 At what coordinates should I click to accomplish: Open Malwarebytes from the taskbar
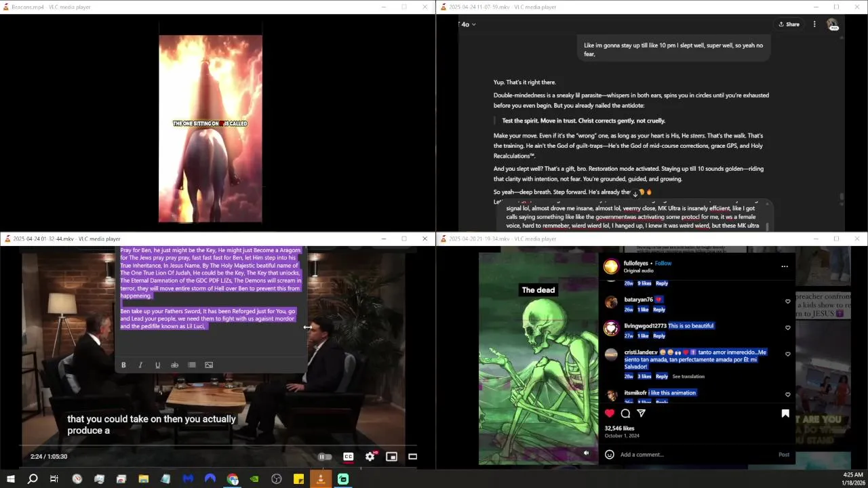[188, 479]
